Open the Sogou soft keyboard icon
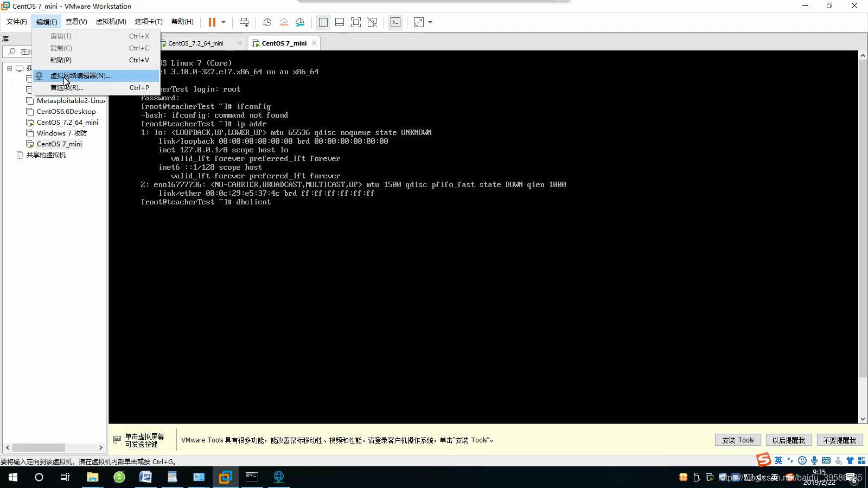This screenshot has height=488, width=868. [x=826, y=460]
